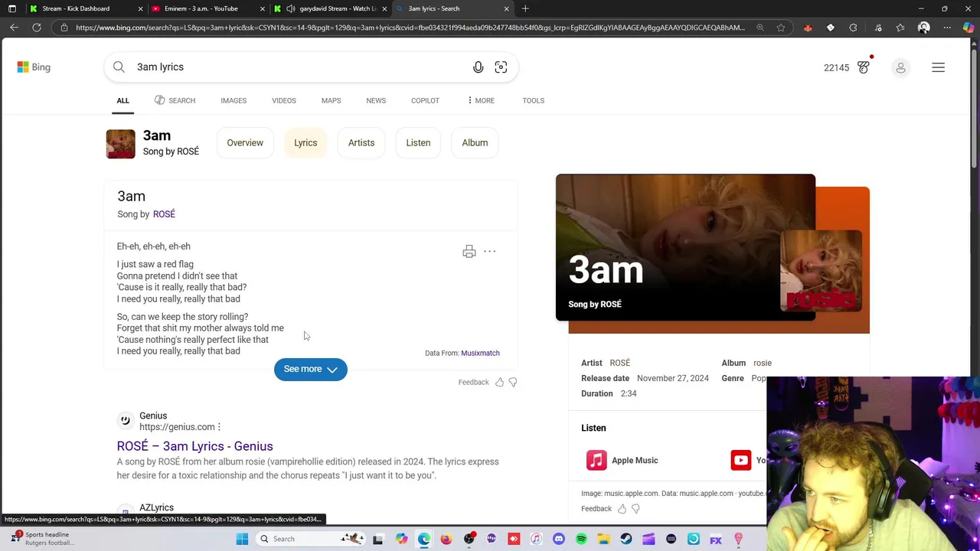Screen dimensions: 980x551
Task: Click the taskbar Search box
Action: click(x=311, y=539)
